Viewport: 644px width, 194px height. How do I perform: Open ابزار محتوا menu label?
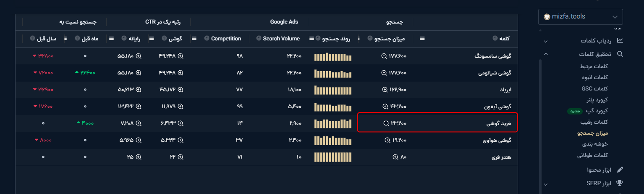[599, 170]
